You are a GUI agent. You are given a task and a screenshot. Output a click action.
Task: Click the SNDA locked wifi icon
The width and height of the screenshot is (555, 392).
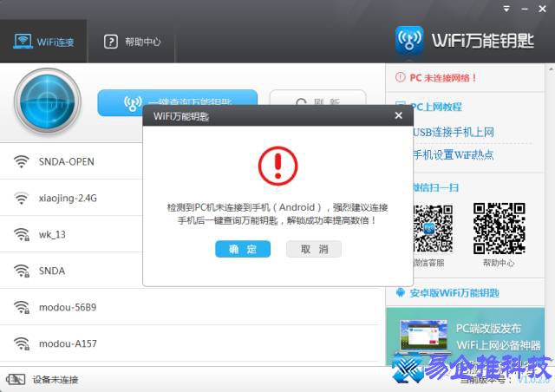point(21,271)
